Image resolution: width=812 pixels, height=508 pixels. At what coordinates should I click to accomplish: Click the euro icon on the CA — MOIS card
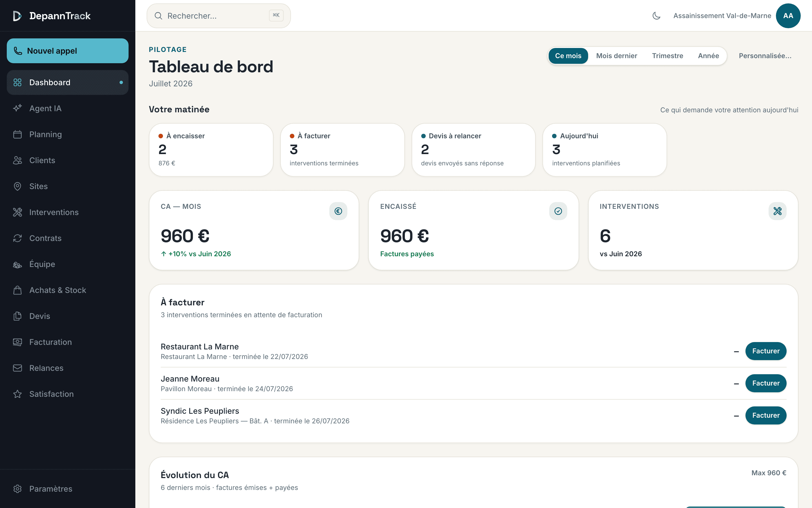(338, 211)
